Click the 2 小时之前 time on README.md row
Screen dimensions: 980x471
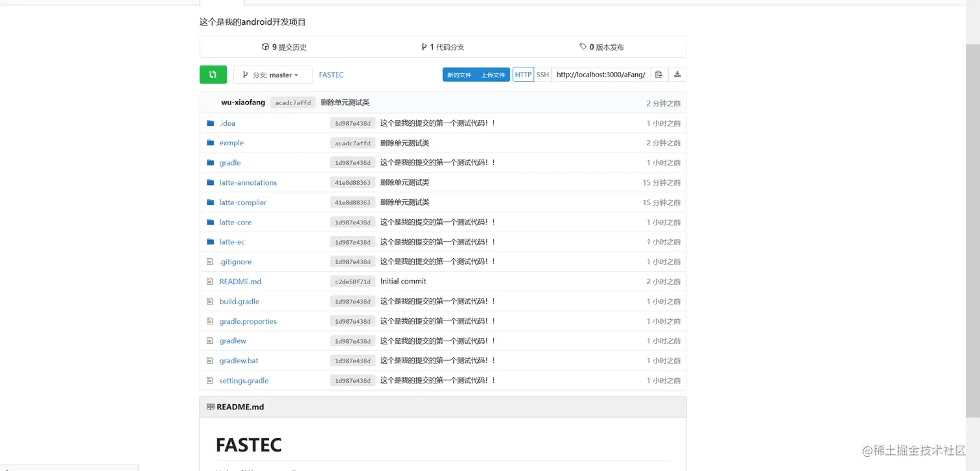click(x=664, y=282)
